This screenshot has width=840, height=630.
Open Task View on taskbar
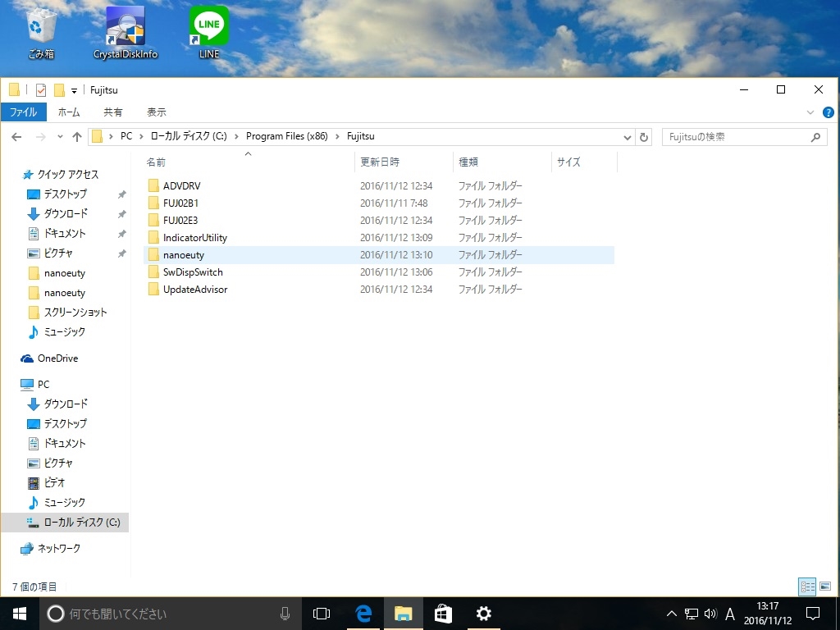tap(322, 614)
